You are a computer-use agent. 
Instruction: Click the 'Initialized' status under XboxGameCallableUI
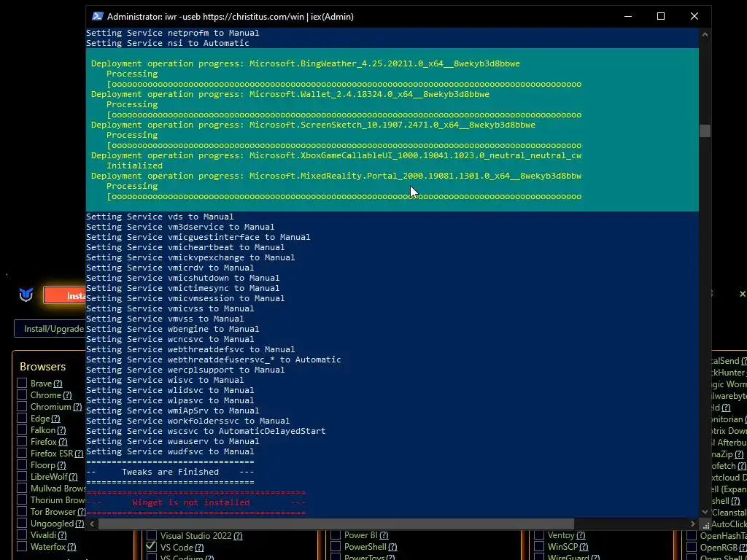coord(134,166)
